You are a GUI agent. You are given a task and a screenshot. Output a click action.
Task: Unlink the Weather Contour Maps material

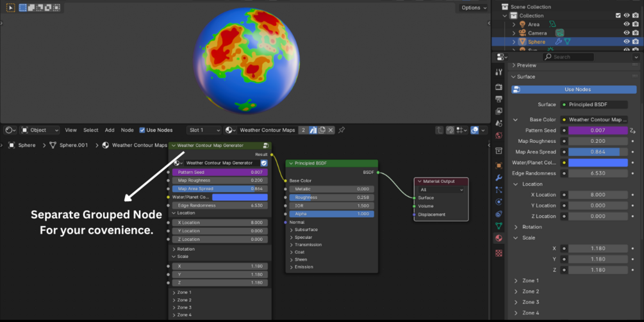point(331,130)
